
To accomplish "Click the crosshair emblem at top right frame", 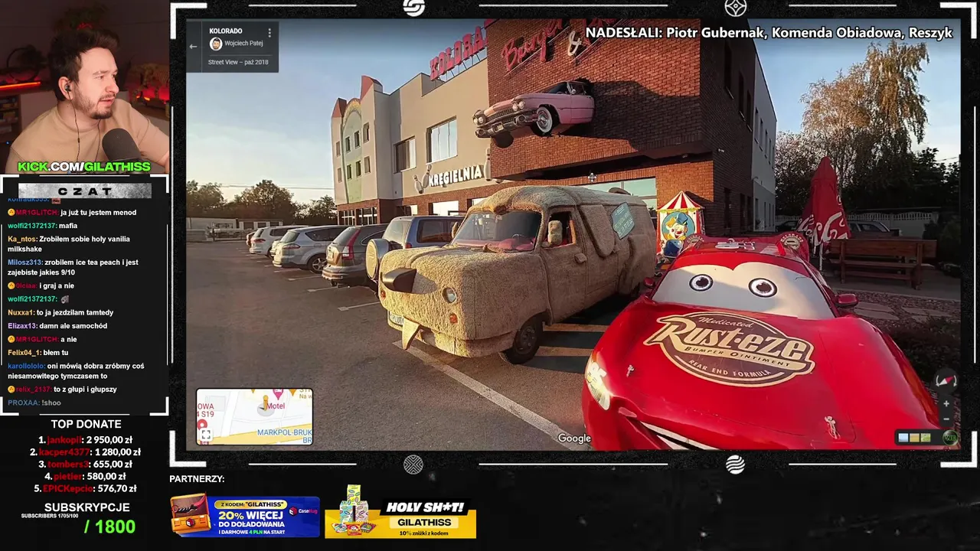I will [x=735, y=7].
